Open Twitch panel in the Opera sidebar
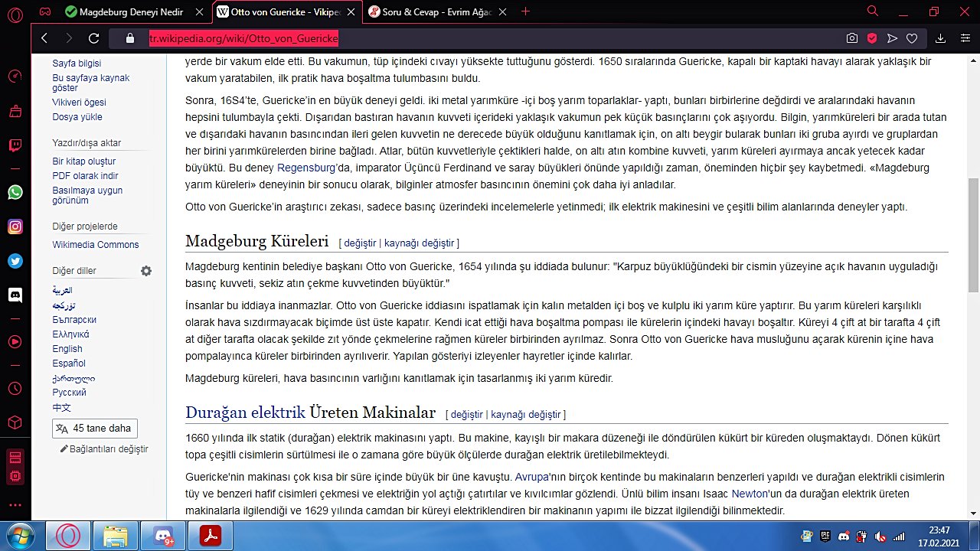The image size is (980, 551). click(15, 146)
